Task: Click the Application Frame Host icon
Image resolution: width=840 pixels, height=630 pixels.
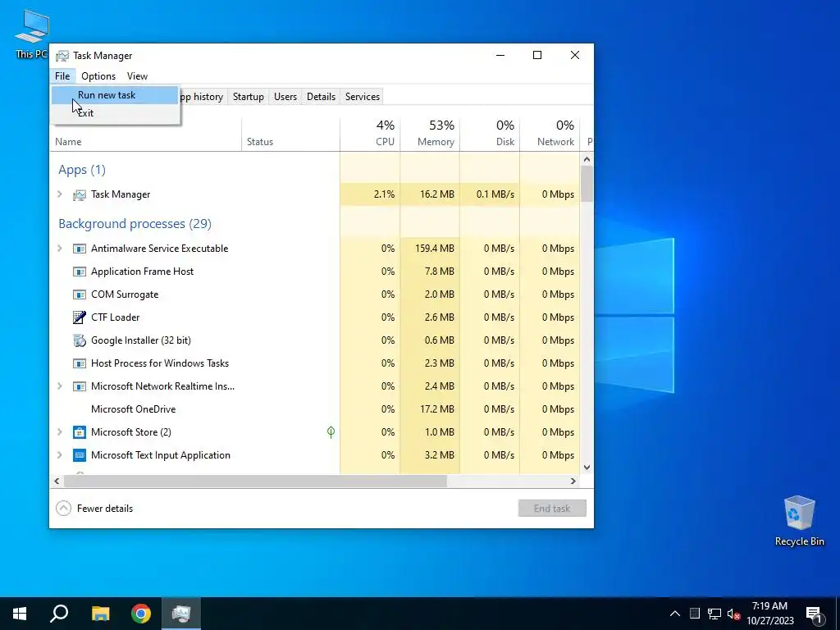Action: 80,272
